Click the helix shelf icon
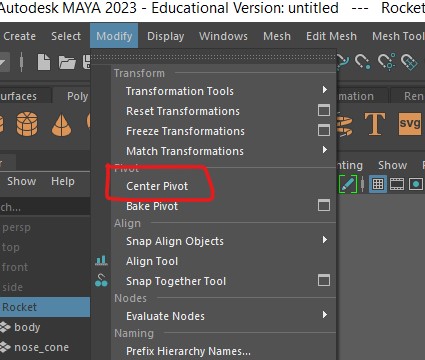 click(345, 124)
